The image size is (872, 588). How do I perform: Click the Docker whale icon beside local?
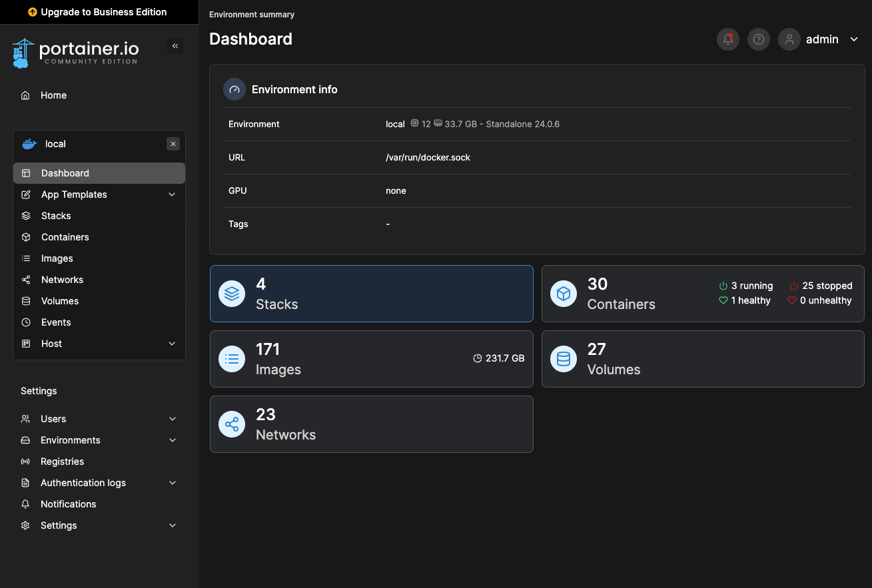click(x=29, y=144)
